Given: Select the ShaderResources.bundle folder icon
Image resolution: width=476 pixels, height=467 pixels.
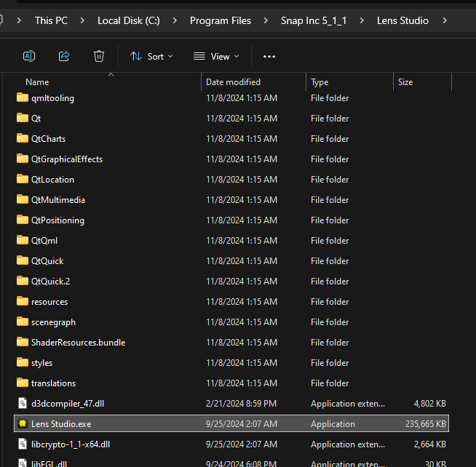Looking at the screenshot, I should click(x=23, y=342).
